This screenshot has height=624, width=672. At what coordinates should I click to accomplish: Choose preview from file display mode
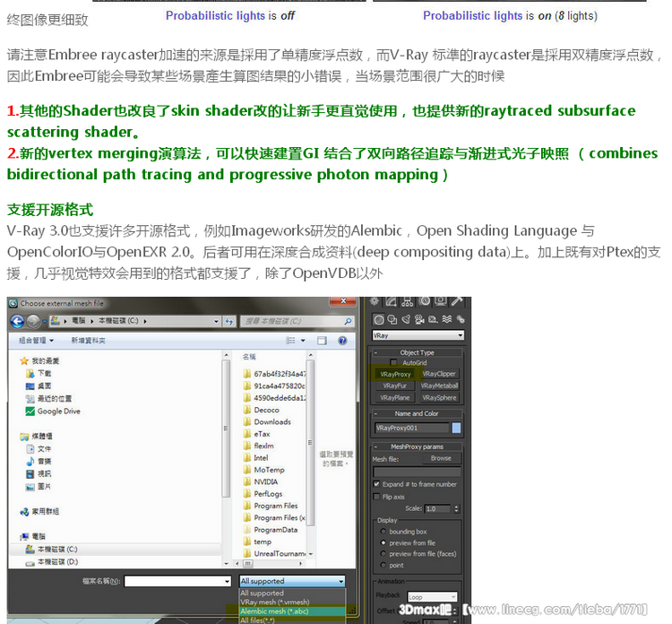pos(383,542)
